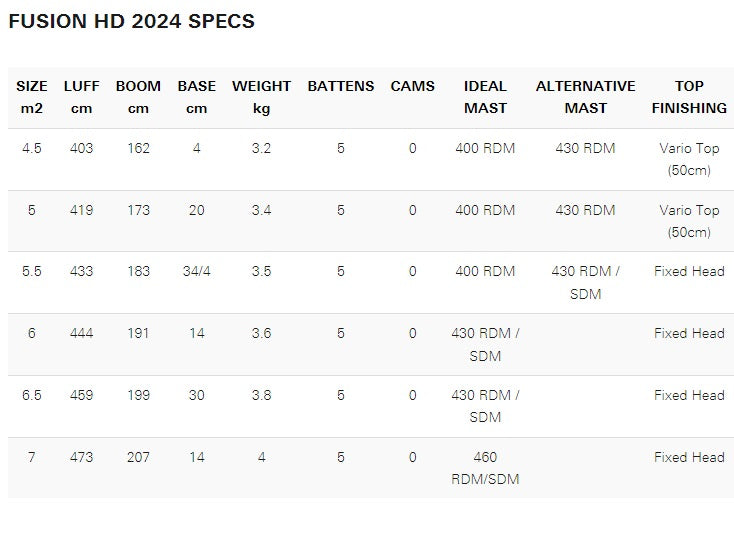Select the 3.6 weight value
Screen dimensions: 734x559
click(x=261, y=334)
